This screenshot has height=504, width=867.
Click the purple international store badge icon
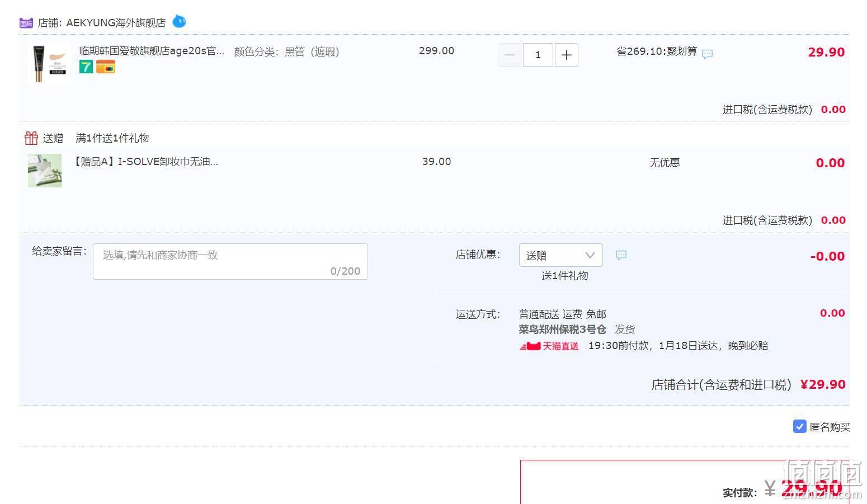tap(26, 23)
